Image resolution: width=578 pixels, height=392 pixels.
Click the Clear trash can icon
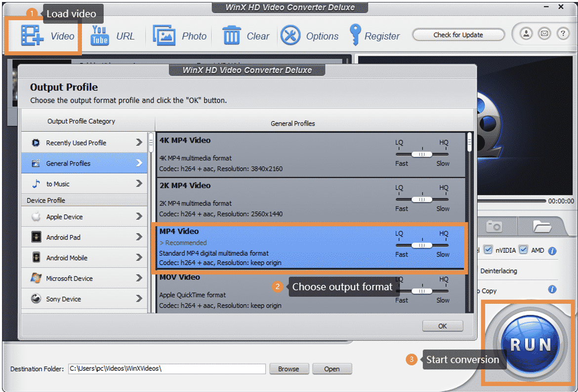pyautogui.click(x=231, y=36)
